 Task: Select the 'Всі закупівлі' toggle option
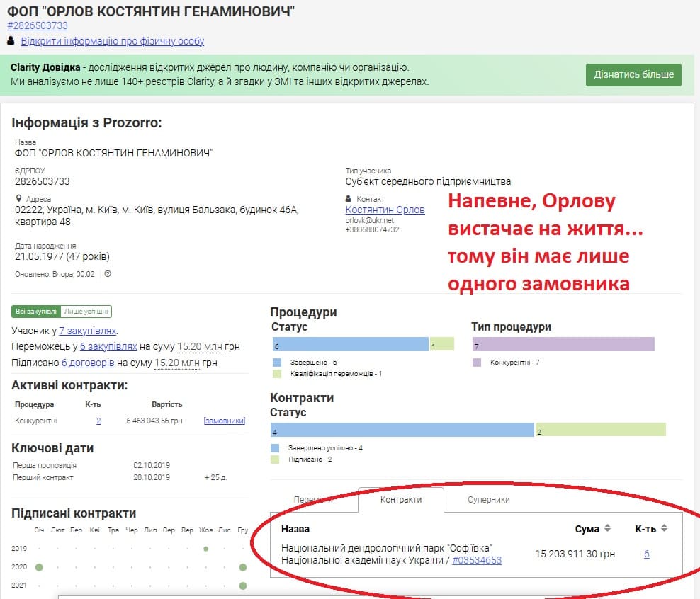(35, 312)
